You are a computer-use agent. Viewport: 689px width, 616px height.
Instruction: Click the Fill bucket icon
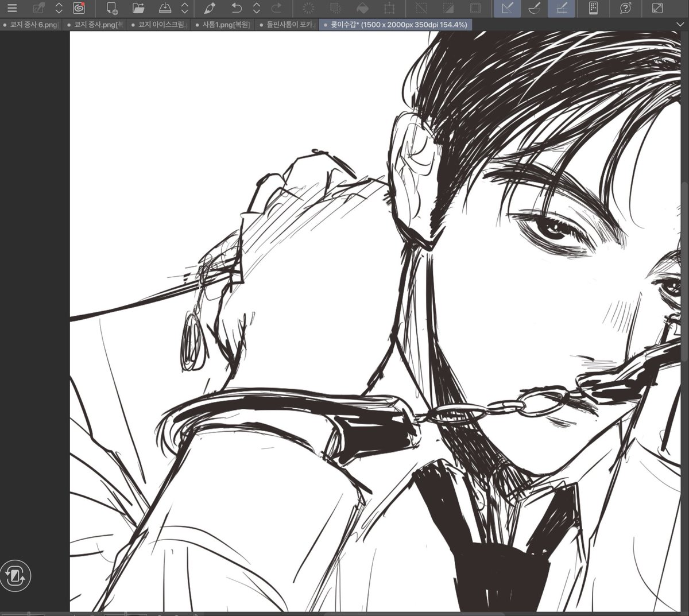click(362, 8)
